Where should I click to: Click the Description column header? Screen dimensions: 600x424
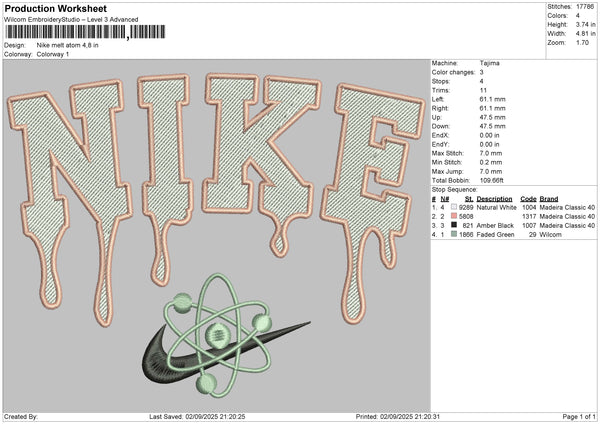pyautogui.click(x=495, y=198)
